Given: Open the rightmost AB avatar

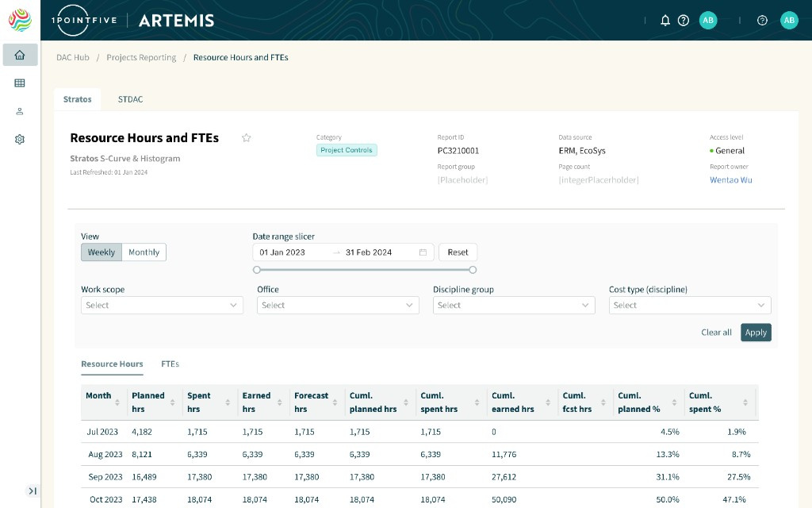Looking at the screenshot, I should 789,20.
